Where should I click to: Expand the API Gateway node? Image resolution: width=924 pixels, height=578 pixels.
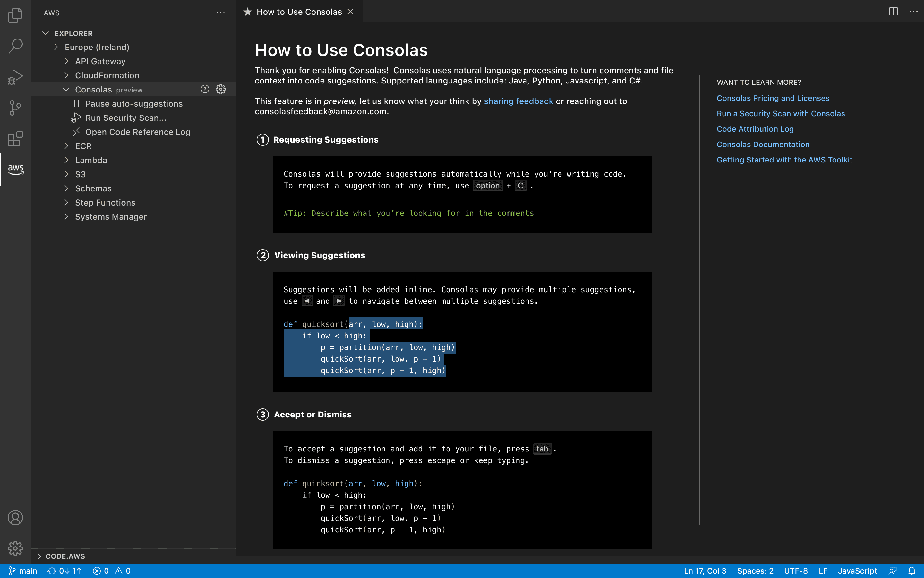66,61
